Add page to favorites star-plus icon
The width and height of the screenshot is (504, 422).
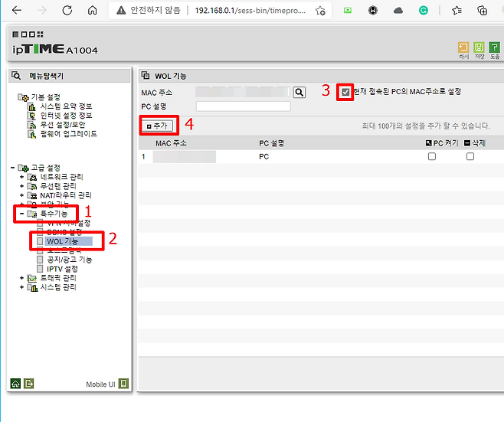point(320,11)
